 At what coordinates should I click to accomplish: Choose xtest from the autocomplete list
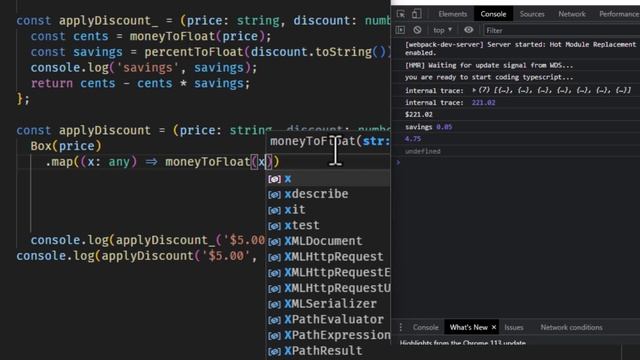(328, 225)
